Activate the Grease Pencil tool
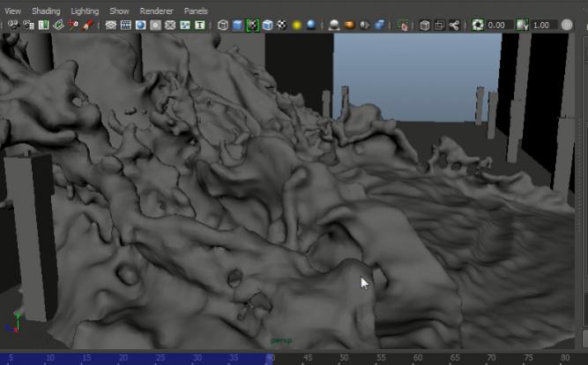588x365 pixels. pos(88,26)
